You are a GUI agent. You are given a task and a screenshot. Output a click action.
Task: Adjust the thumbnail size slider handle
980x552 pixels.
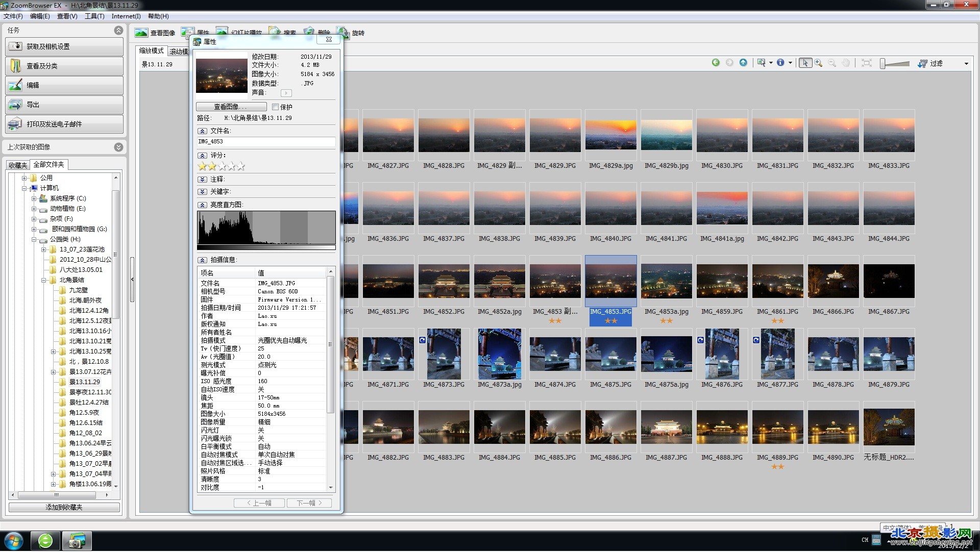[x=883, y=63]
